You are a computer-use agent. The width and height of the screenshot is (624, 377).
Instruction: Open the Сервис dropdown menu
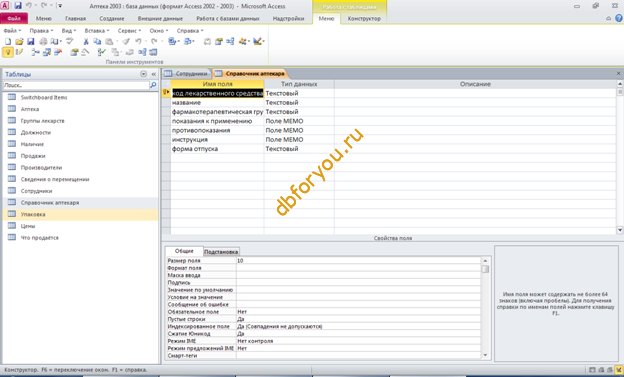coord(129,31)
